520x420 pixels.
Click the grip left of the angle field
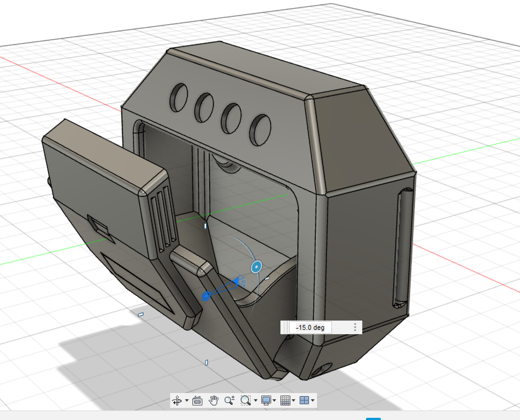click(x=284, y=327)
